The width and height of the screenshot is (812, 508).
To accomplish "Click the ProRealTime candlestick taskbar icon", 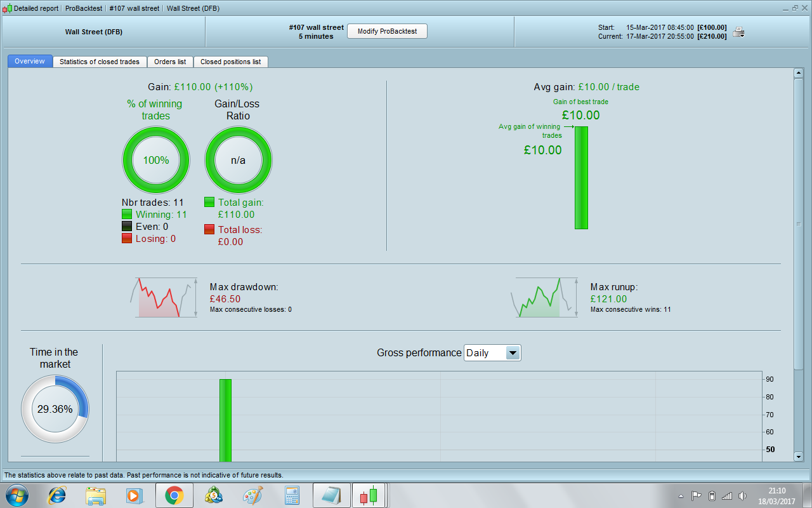I will [x=369, y=495].
